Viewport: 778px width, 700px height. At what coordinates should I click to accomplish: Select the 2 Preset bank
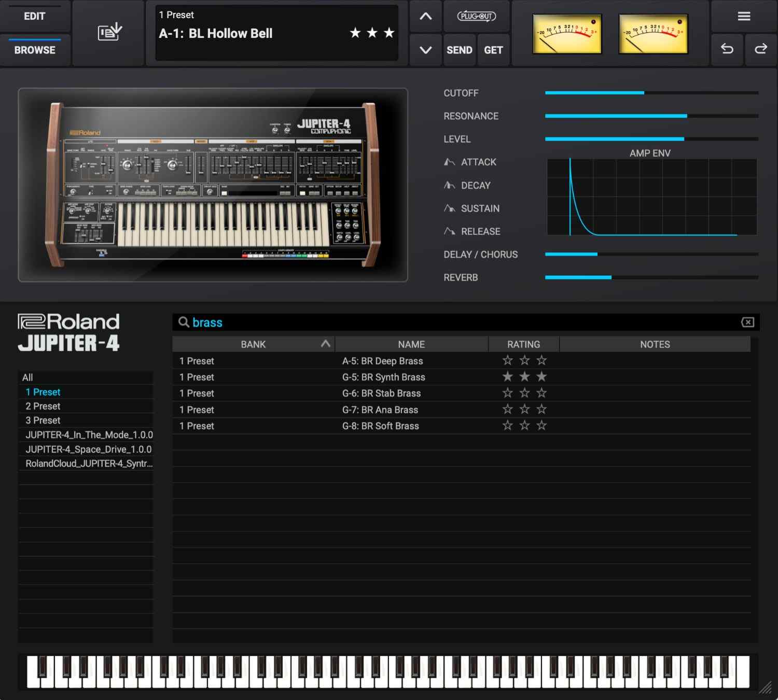(x=43, y=406)
